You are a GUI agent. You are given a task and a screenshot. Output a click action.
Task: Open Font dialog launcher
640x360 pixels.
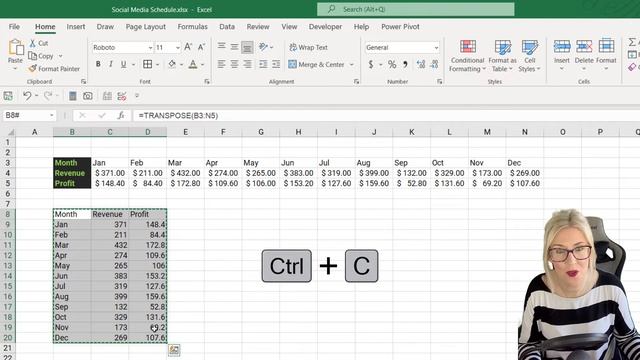point(207,82)
